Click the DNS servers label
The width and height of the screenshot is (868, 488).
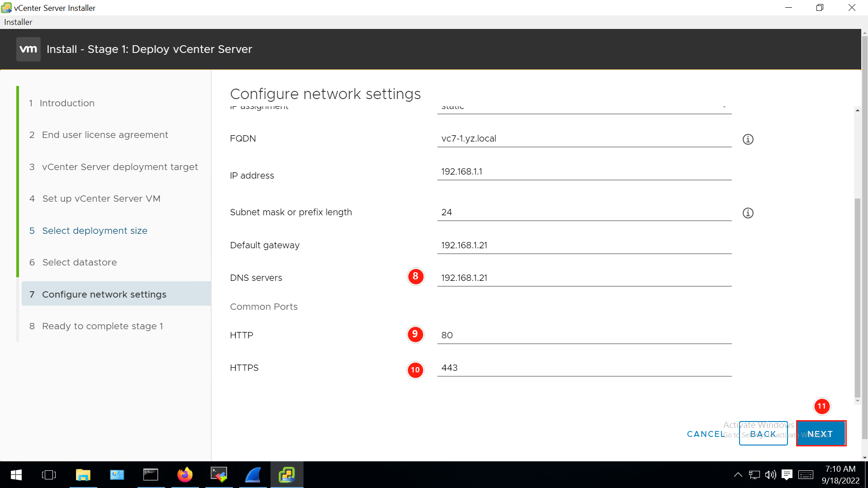coord(256,278)
